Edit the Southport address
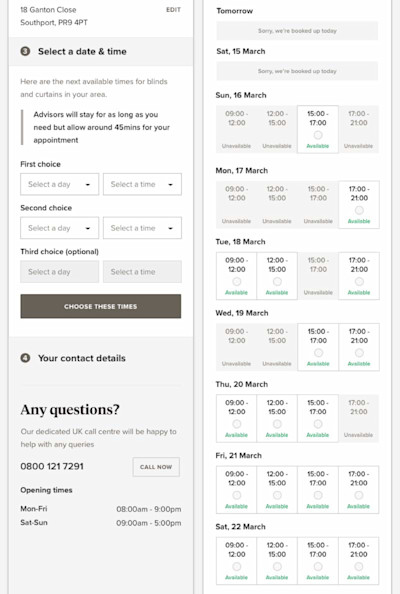The height and width of the screenshot is (594, 400). [x=173, y=10]
